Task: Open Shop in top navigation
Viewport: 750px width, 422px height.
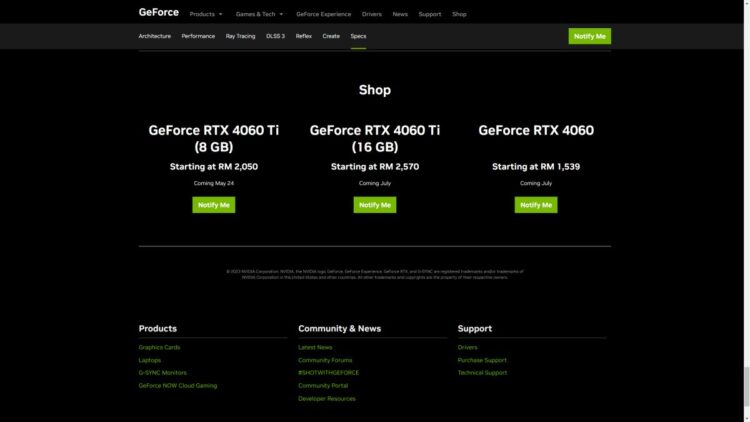Action: click(459, 14)
